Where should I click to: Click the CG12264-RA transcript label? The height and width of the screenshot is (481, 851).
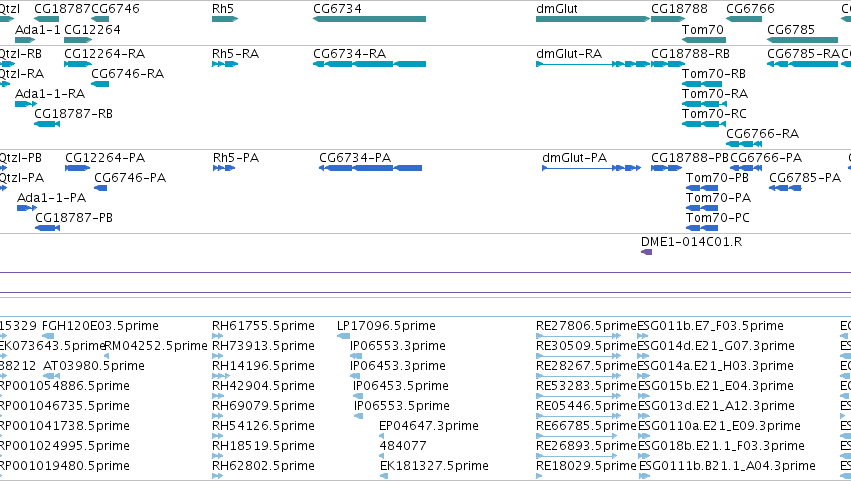[x=104, y=54]
